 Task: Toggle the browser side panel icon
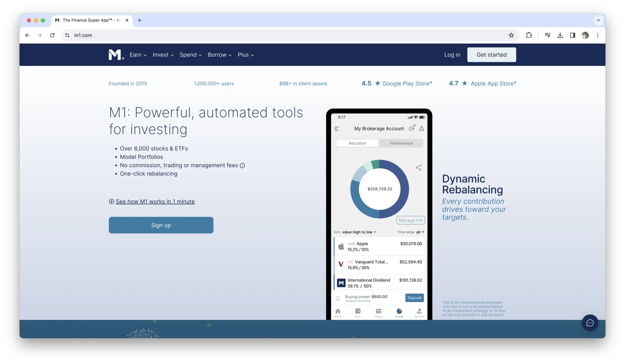[572, 35]
